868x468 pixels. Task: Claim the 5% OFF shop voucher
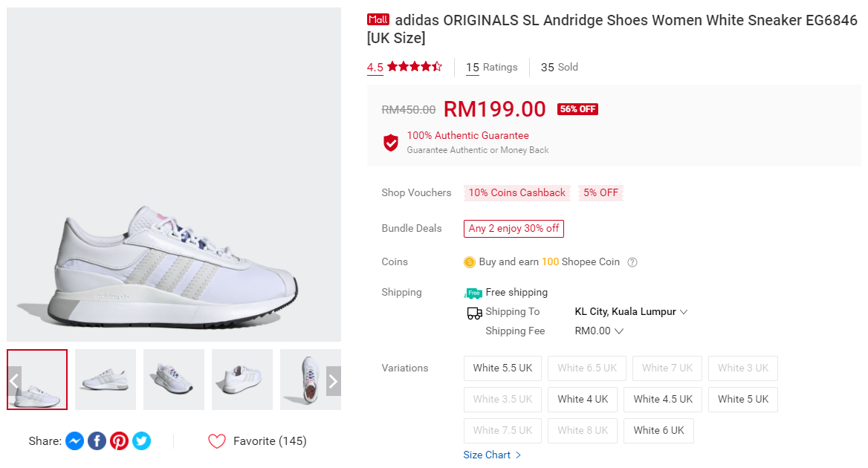(x=600, y=193)
